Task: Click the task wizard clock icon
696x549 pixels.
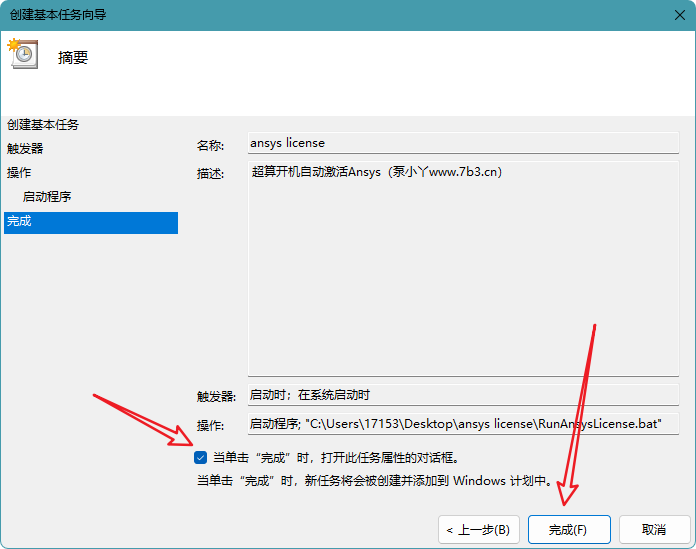Action: tap(23, 54)
